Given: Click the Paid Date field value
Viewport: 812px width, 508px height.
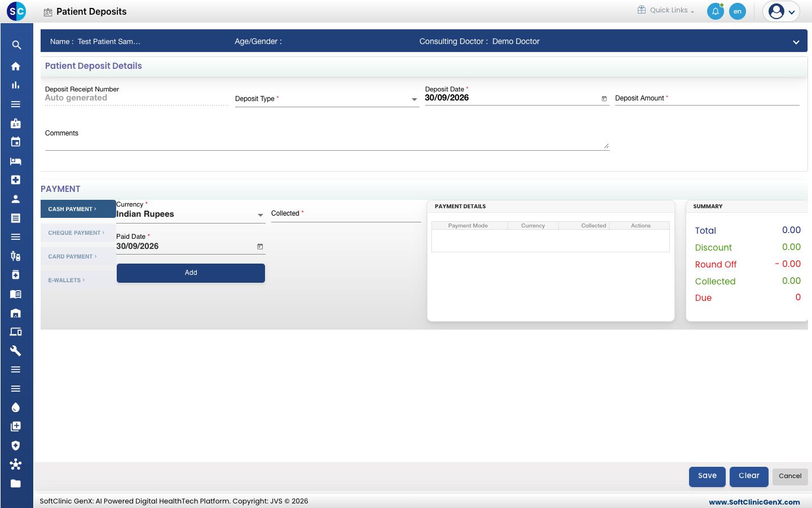Looking at the screenshot, I should point(138,246).
